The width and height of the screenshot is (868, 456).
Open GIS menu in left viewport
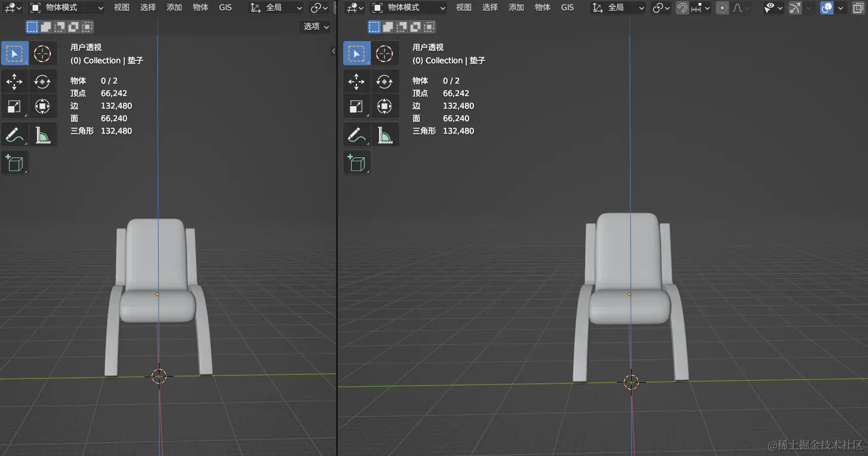[225, 8]
